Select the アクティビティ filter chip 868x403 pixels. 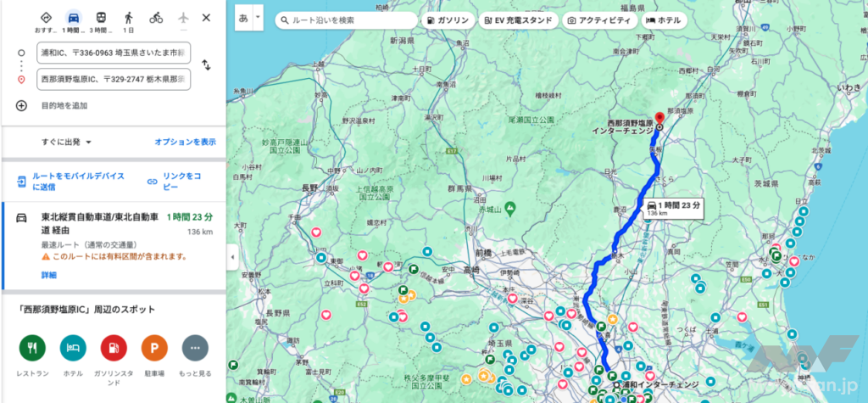(598, 20)
